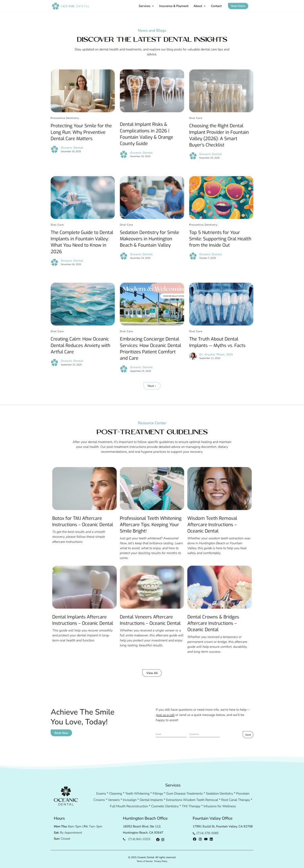Open Fountain Valley office YouTube icon
304x868 pixels.
206,839
